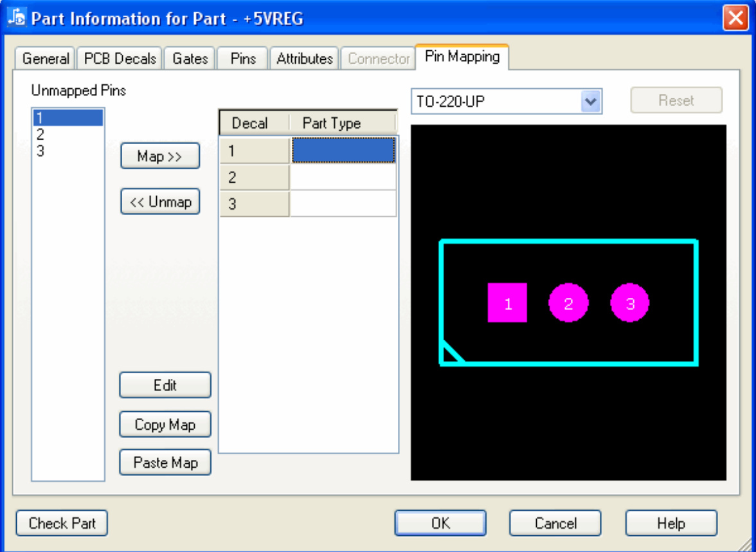756x552 pixels.
Task: Go to the Gates tab
Action: [190, 59]
